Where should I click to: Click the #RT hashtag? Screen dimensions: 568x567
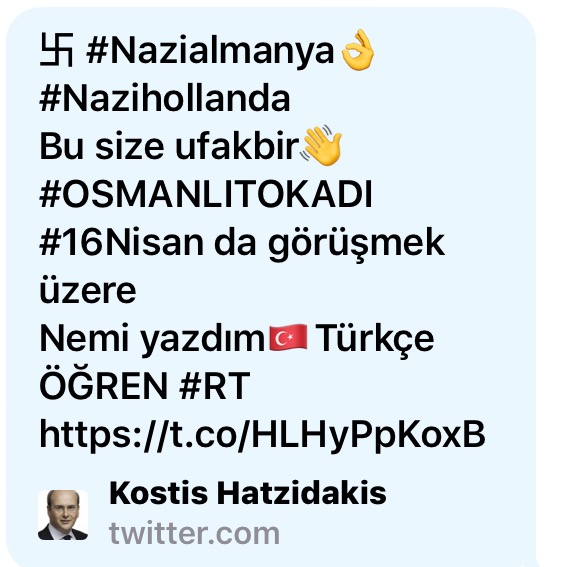point(214,385)
